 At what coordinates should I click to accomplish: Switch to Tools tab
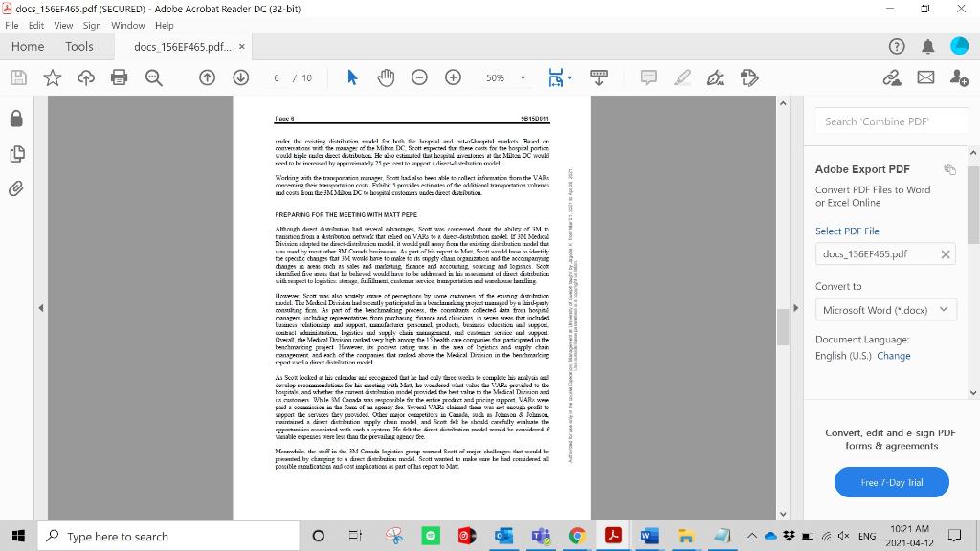click(x=79, y=46)
